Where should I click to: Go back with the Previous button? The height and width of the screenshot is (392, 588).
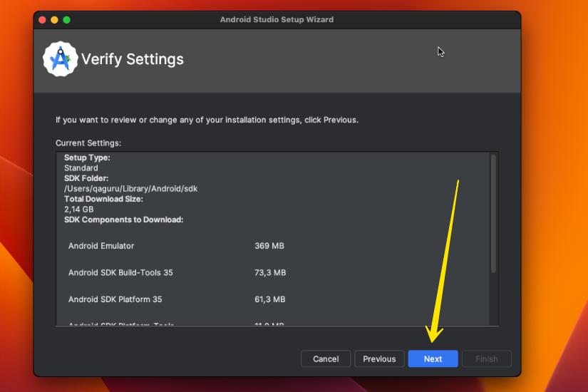click(379, 359)
